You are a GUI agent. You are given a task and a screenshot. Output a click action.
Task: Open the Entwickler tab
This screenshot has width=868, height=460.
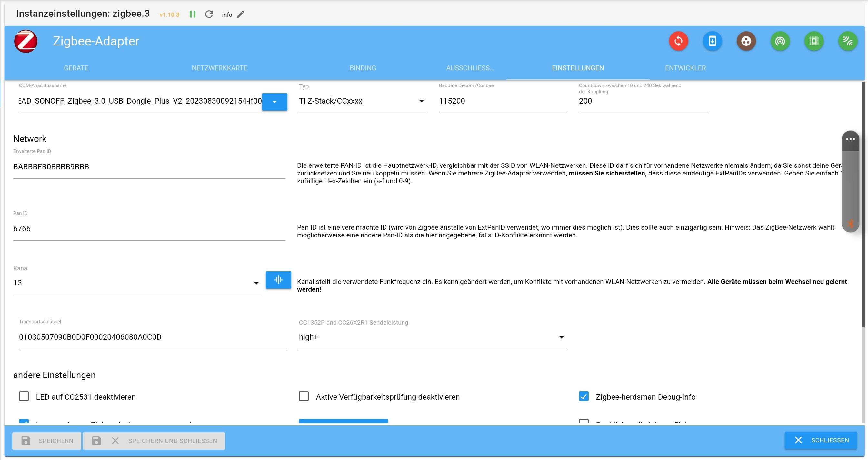click(685, 68)
